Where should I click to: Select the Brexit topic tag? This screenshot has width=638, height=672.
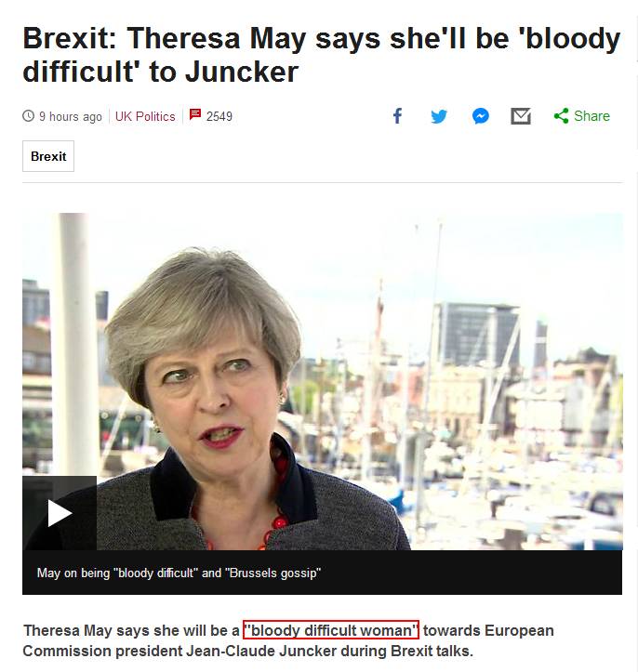tap(48, 156)
